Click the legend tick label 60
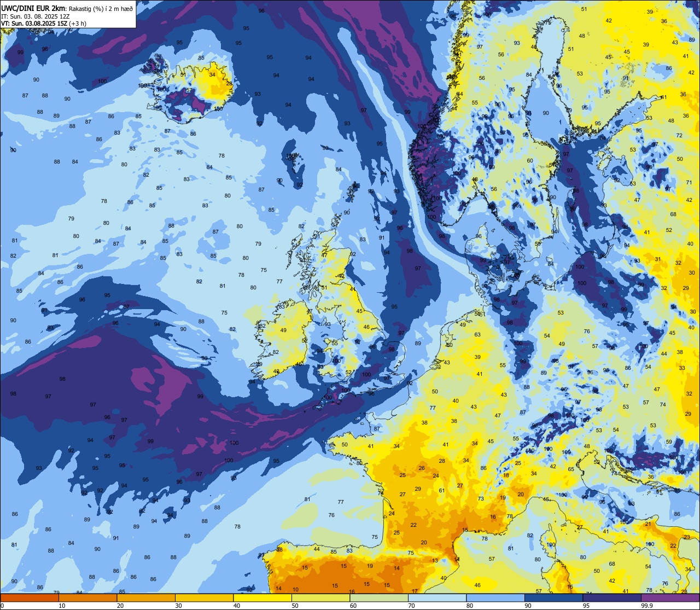 pos(353,606)
